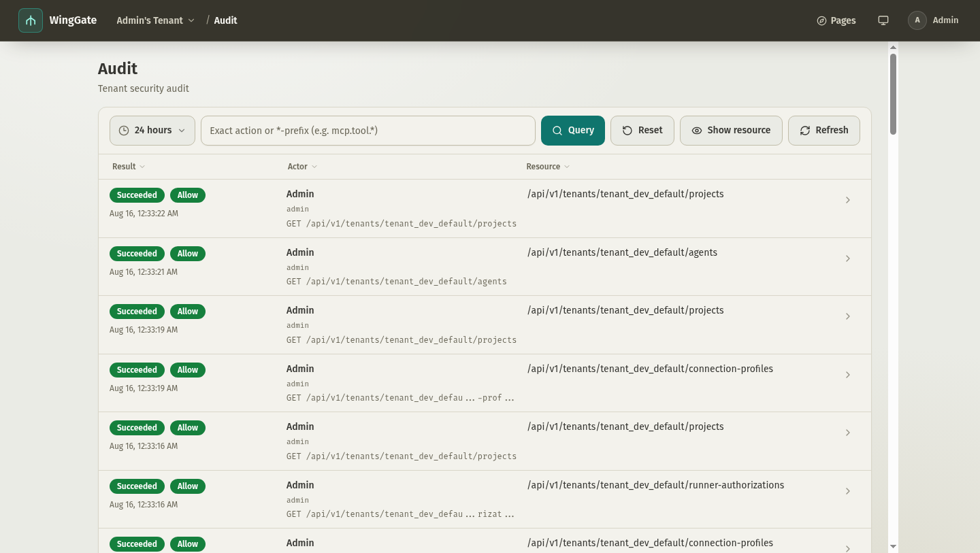The image size is (980, 553).
Task: Click the WingGate brand name
Action: pos(73,20)
